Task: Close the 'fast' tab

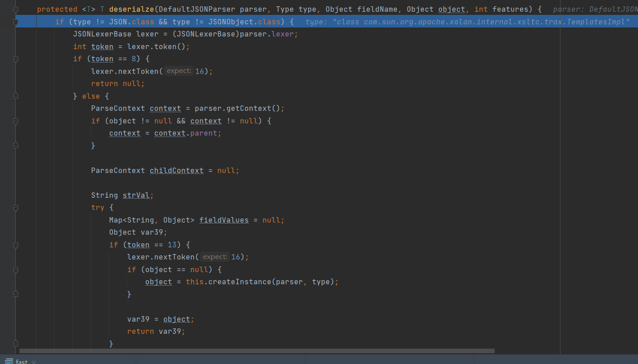Action: tap(34, 362)
